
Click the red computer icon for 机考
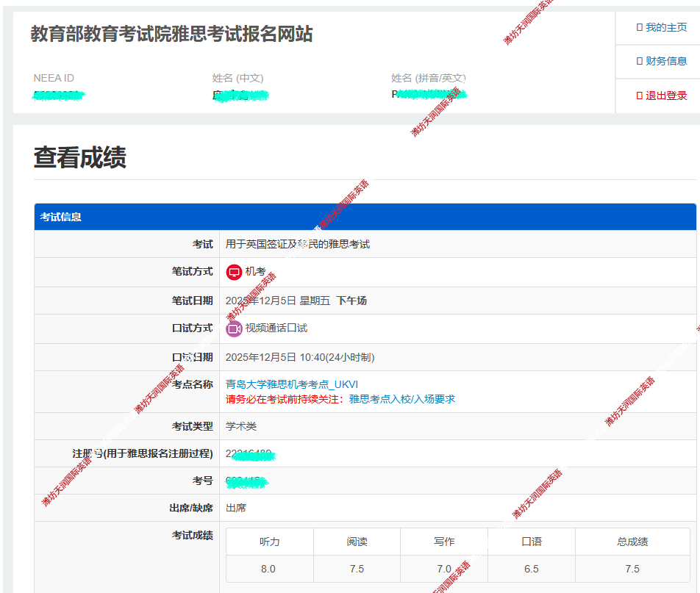[x=234, y=272]
